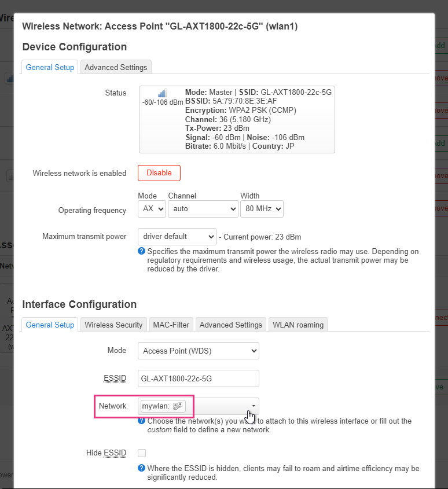Open the interface Mode Access Point (WDS) dropdown

point(199,351)
